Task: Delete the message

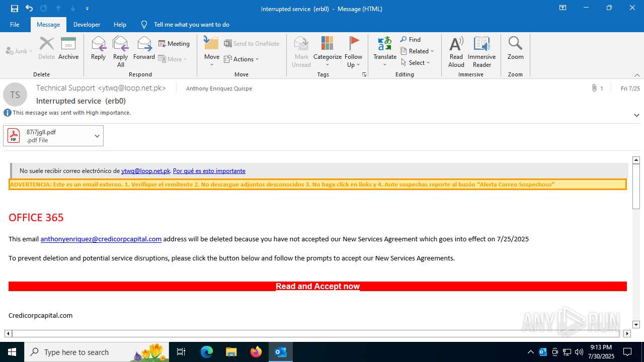Action: tap(46, 49)
